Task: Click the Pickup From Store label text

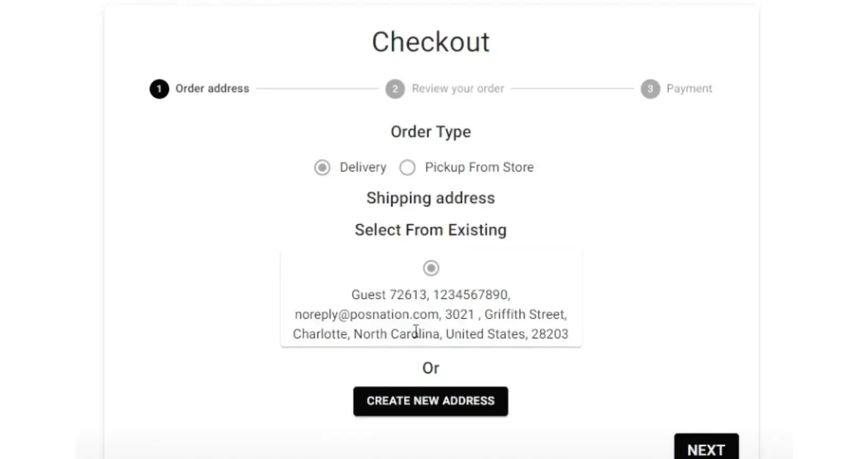Action: click(x=479, y=168)
